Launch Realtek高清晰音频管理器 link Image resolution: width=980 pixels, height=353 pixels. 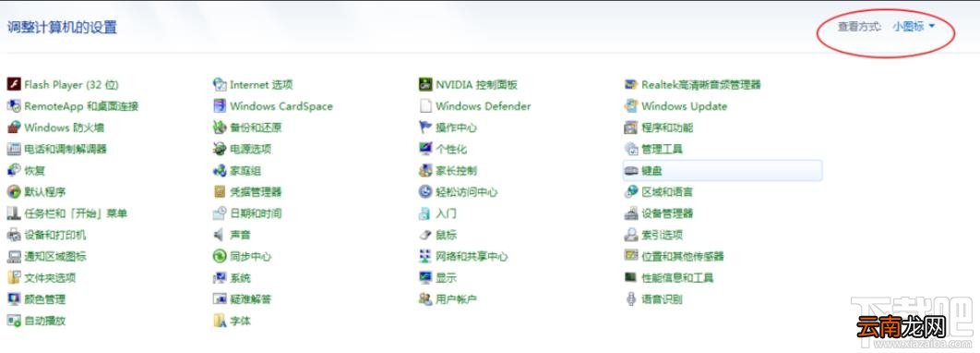[x=701, y=84]
